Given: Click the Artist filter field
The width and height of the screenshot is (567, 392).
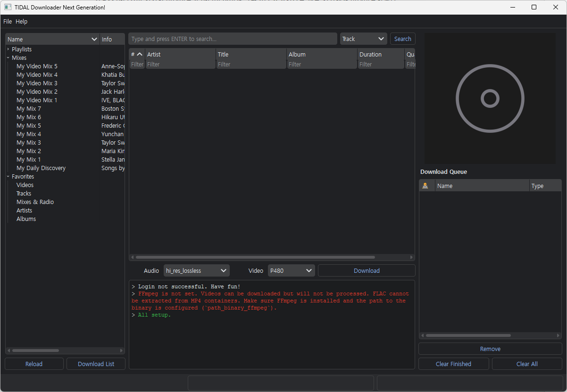Looking at the screenshot, I should click(x=181, y=64).
